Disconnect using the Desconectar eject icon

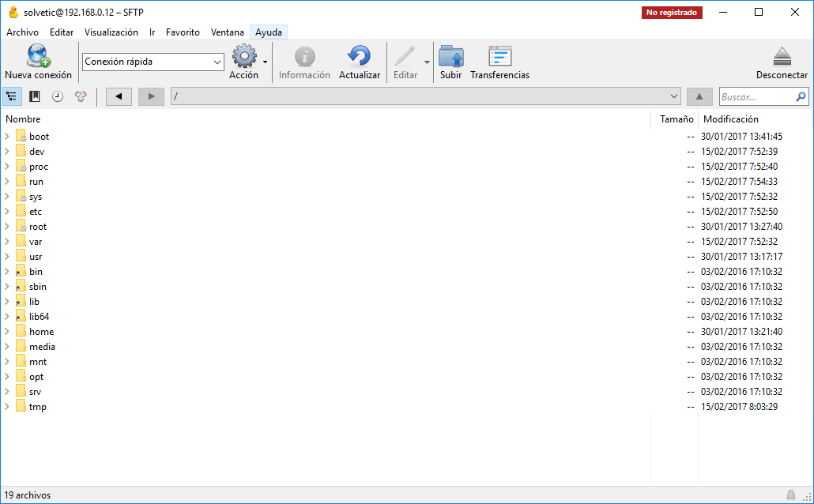[782, 56]
